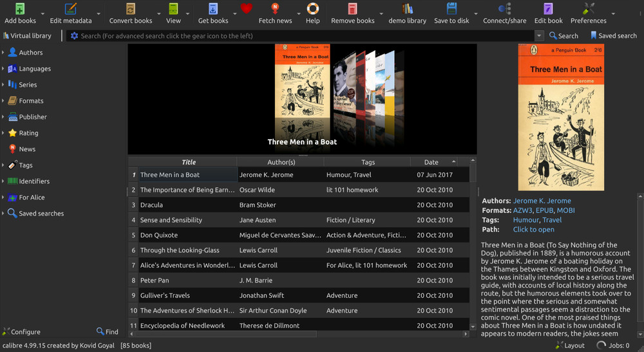This screenshot has width=644, height=352.
Task: Open the Add books dropdown arrow
Action: [x=43, y=14]
